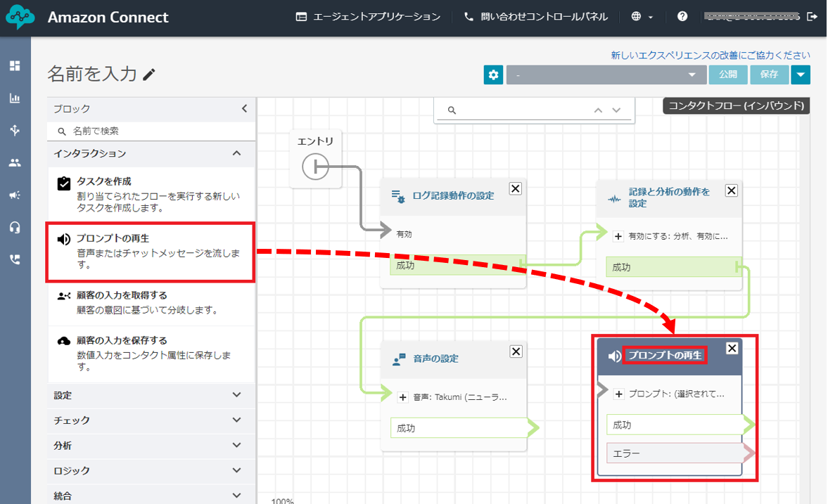This screenshot has height=504, width=828.
Task: Expand the チェック section
Action: pyautogui.click(x=151, y=420)
